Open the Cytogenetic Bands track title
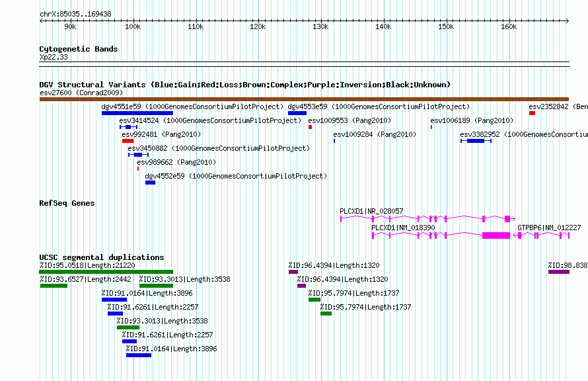Image resolution: width=588 pixels, height=381 pixels. [x=79, y=49]
